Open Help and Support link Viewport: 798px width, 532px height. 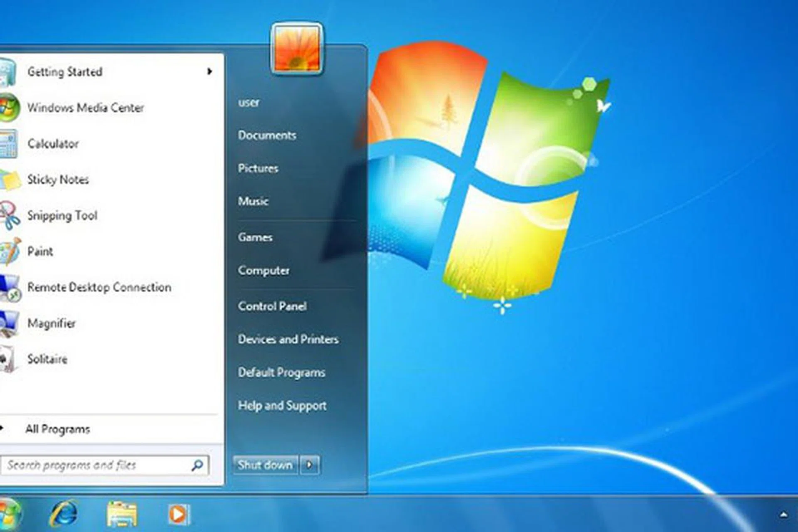click(x=282, y=405)
